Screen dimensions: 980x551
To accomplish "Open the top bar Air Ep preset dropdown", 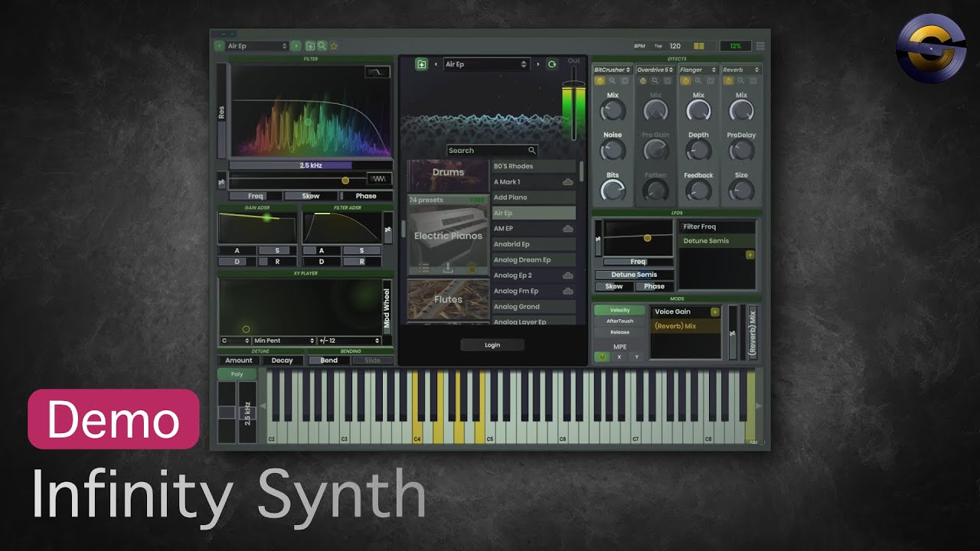I will (257, 46).
